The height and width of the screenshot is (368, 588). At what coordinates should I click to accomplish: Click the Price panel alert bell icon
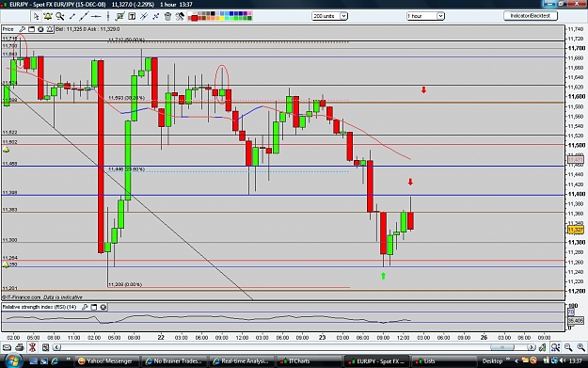click(50, 29)
